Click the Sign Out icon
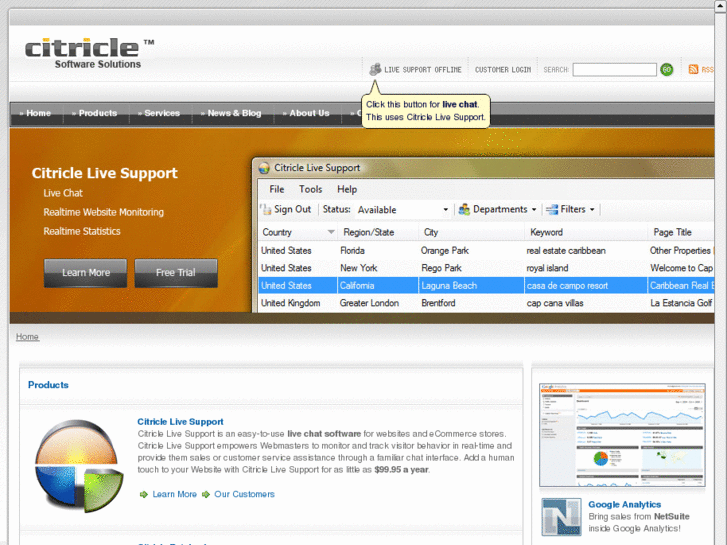Image resolution: width=727 pixels, height=545 pixels. coord(266,210)
